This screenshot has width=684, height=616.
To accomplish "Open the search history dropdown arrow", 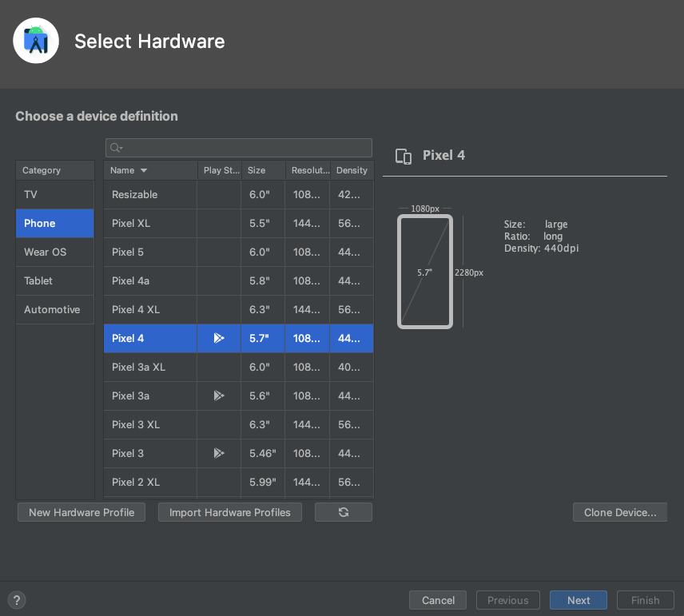I will click(121, 149).
